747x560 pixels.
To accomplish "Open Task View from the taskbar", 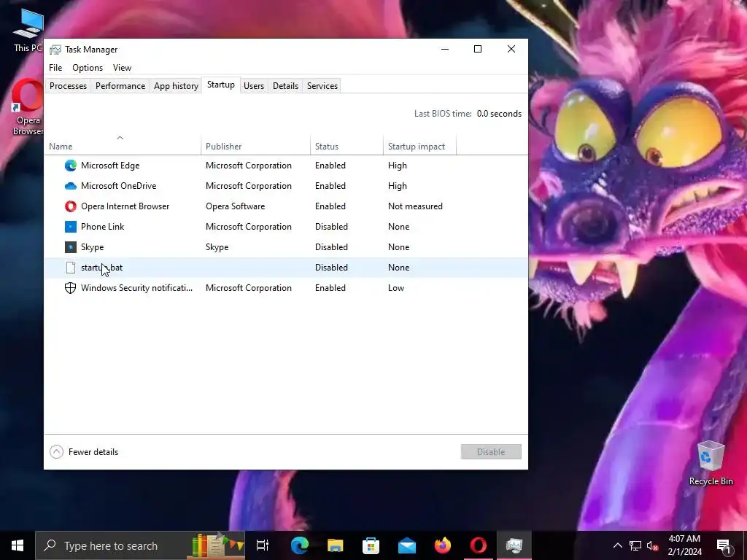I will point(263,545).
